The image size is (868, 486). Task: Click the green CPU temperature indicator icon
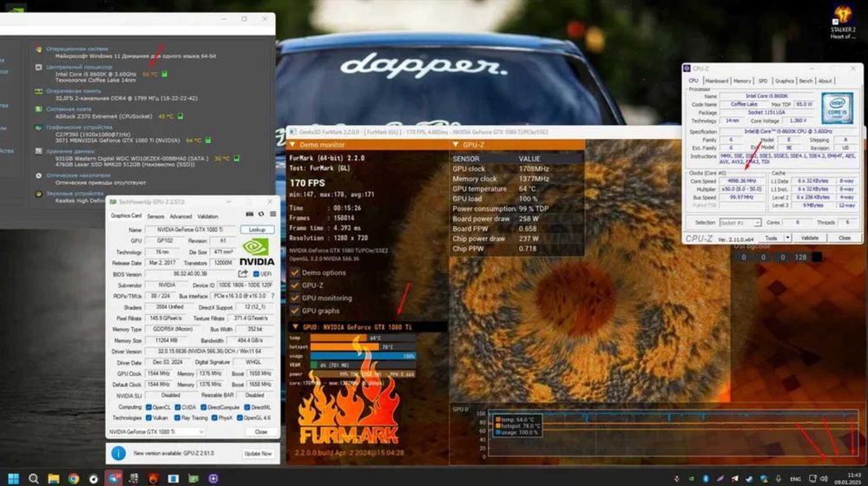click(x=164, y=74)
